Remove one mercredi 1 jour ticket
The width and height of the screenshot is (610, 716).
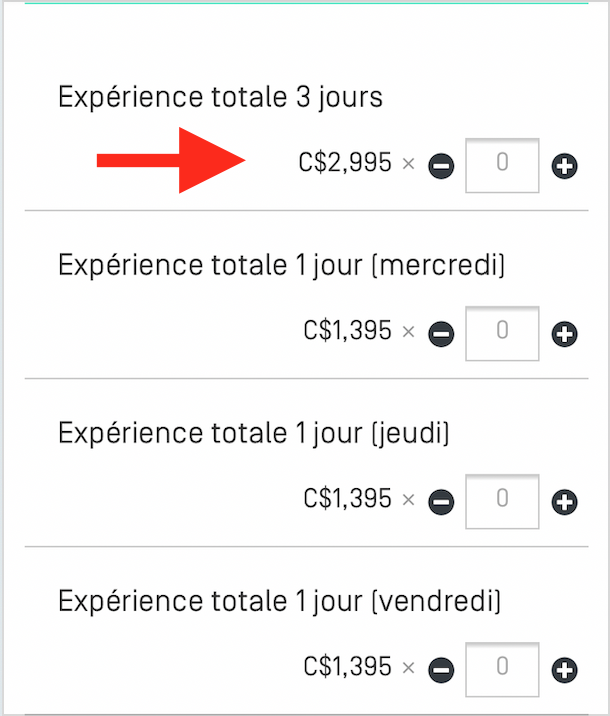pyautogui.click(x=441, y=334)
